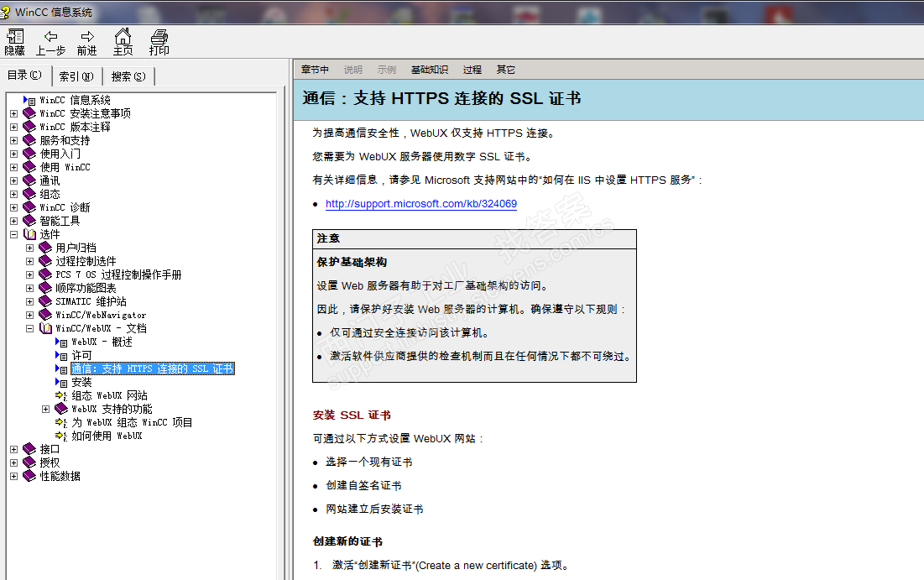
Task: Click procedure icon beside 组态 WebUX 网站
Action: click(x=61, y=396)
